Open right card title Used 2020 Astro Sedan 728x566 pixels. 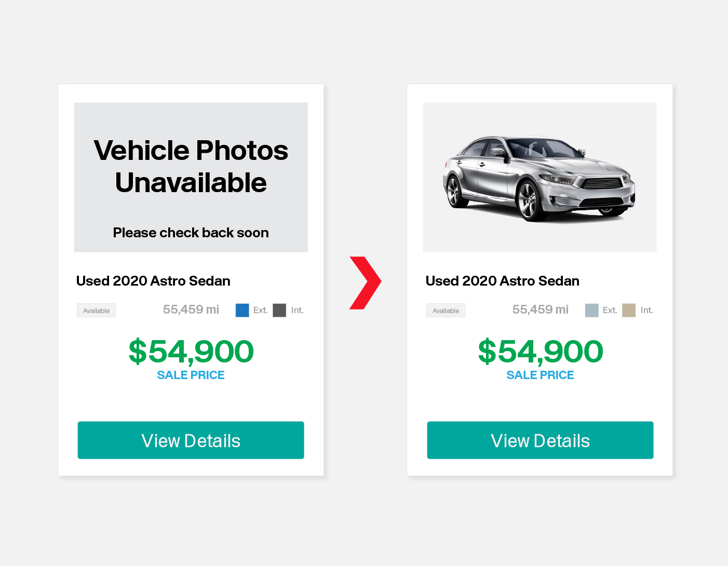tap(503, 281)
